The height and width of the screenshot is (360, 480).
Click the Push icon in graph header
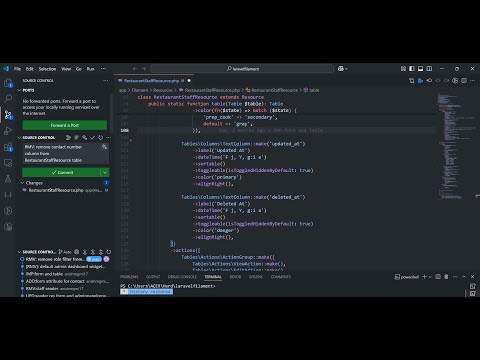click(x=101, y=252)
